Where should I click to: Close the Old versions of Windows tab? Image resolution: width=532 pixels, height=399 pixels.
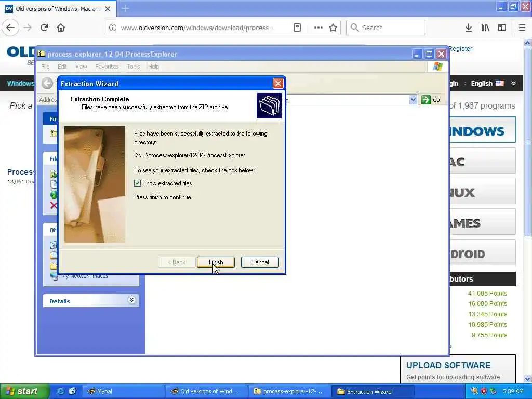(x=108, y=9)
